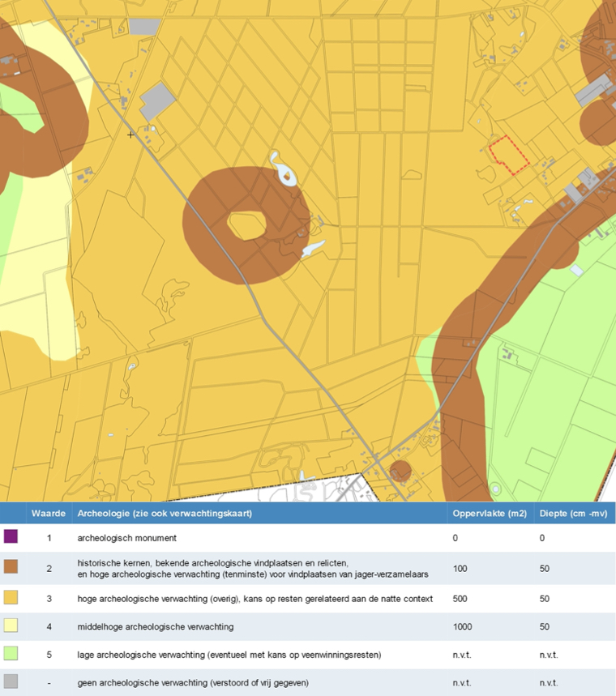Click the pale yellow swatch for waarde 4
The height and width of the screenshot is (696, 616).
click(x=11, y=626)
